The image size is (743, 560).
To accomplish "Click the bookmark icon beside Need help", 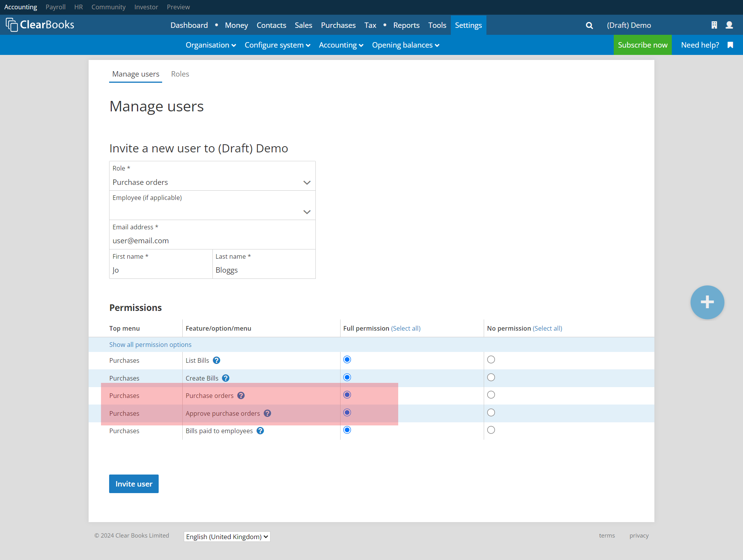I will (x=730, y=45).
